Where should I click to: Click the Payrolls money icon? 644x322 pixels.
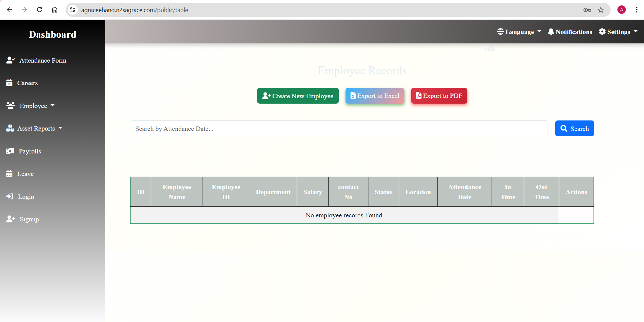coord(10,151)
